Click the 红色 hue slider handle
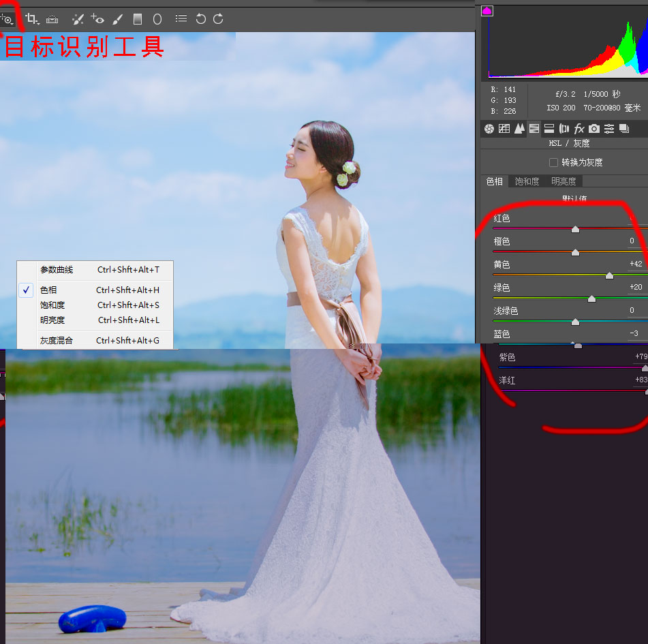Image resolution: width=648 pixels, height=644 pixels. coord(575,230)
